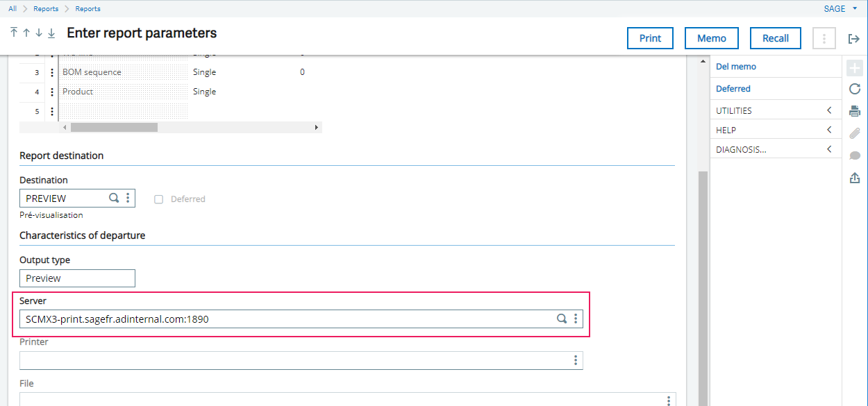Select Deferred in right panel

(x=733, y=89)
